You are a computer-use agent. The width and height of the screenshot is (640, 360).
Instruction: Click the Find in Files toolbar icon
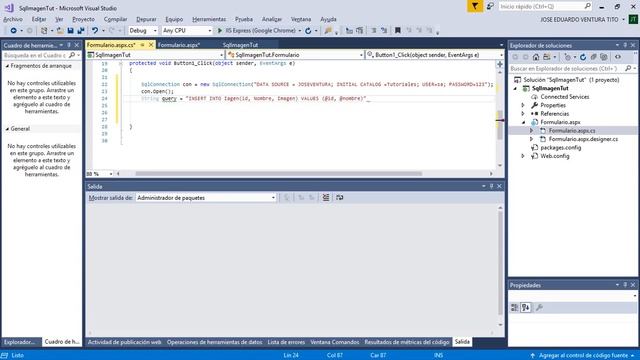328,31
